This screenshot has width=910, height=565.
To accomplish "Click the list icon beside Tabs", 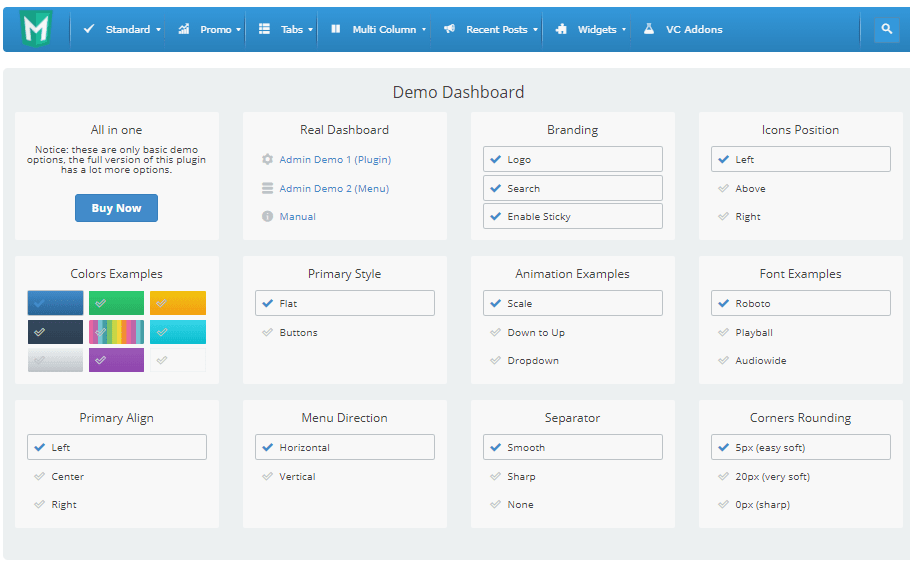I will click(264, 28).
